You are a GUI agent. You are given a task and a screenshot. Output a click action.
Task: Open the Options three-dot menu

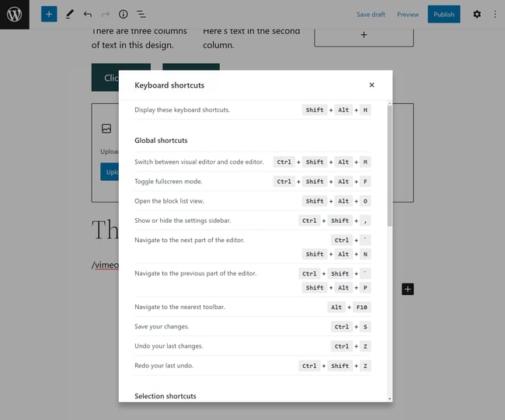tap(495, 14)
